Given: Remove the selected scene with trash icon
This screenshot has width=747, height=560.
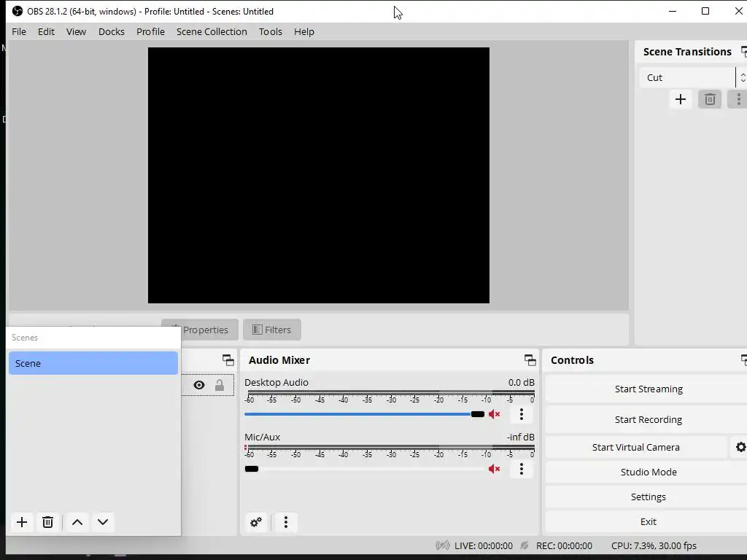Looking at the screenshot, I should click(x=47, y=522).
